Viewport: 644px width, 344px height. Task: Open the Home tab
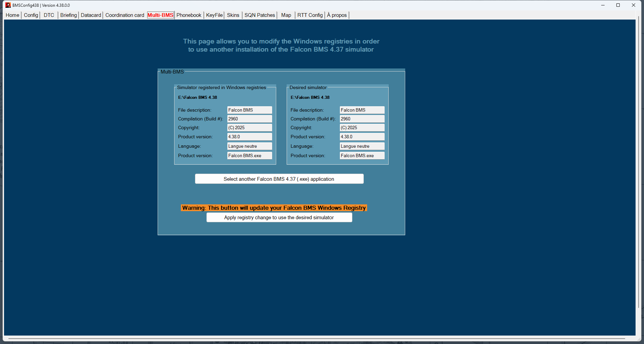point(12,15)
